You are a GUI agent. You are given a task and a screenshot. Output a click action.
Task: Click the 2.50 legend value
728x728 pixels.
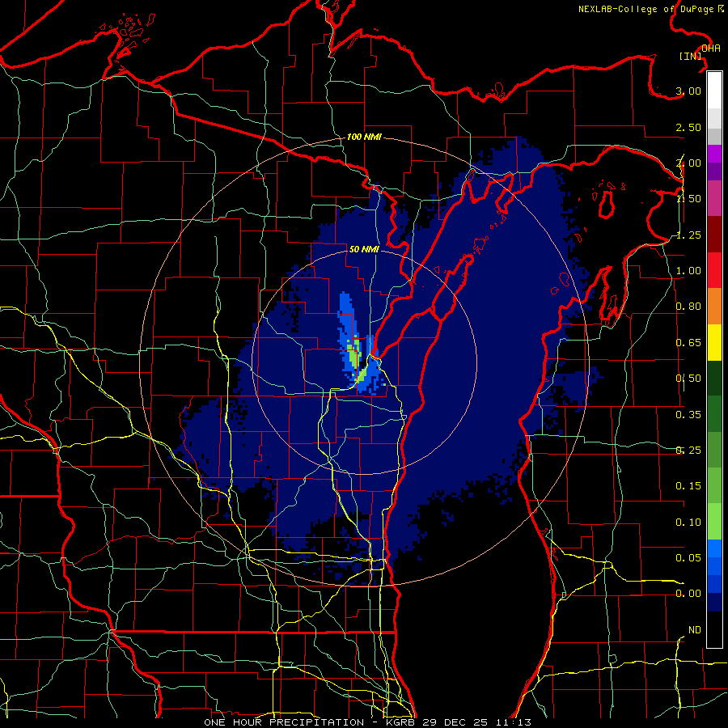(x=688, y=127)
